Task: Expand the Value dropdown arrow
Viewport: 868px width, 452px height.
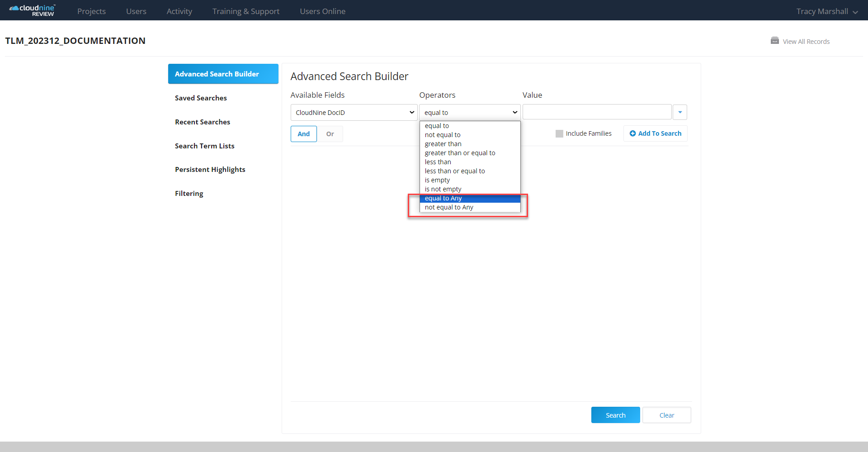Action: tap(680, 112)
